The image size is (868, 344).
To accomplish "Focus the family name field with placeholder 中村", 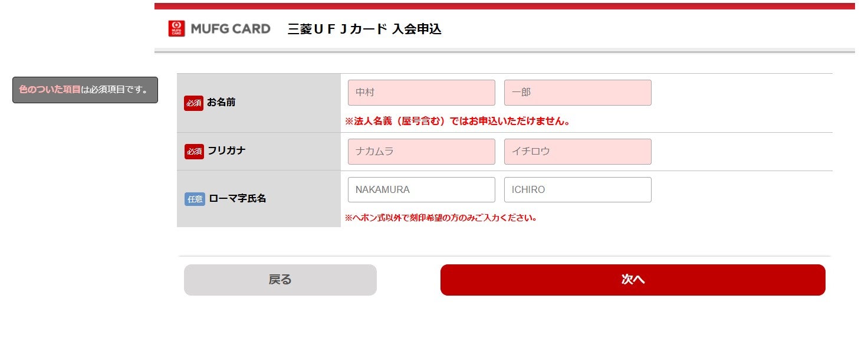I will pyautogui.click(x=421, y=93).
